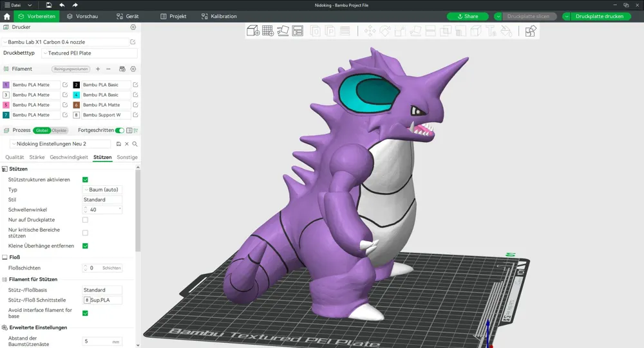Open filament settings gear icon
This screenshot has width=644, height=348.
click(x=133, y=69)
